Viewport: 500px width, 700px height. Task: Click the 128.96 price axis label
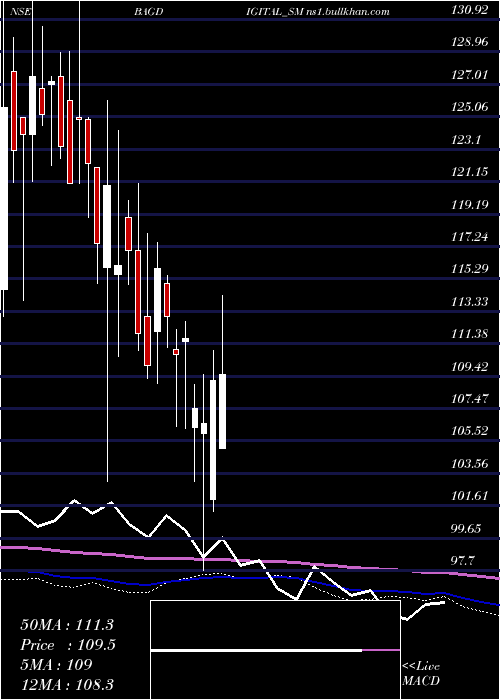(469, 43)
